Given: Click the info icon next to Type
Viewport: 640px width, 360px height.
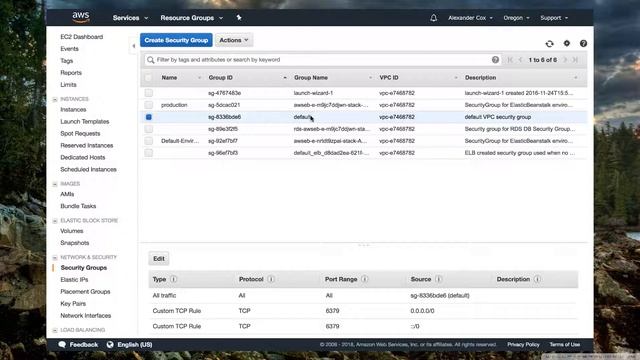Looking at the screenshot, I should tap(173, 279).
